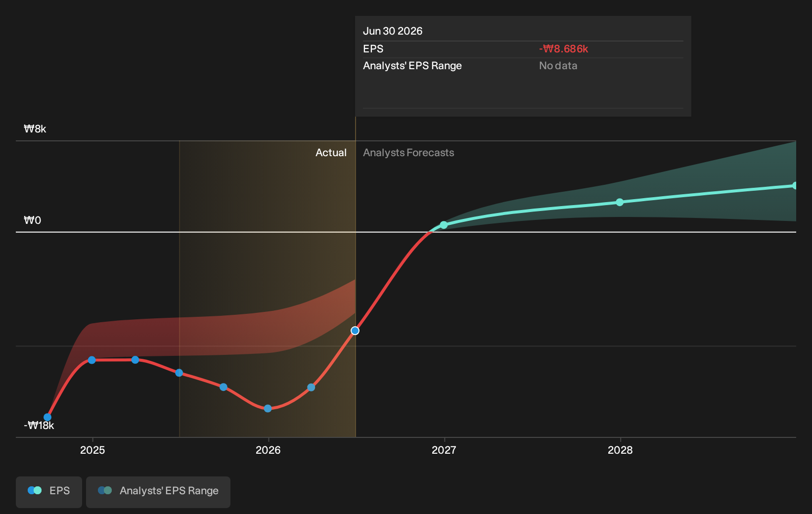Select the forecast EPS point at 2027
Screen dimensions: 812x514
pyautogui.click(x=444, y=225)
